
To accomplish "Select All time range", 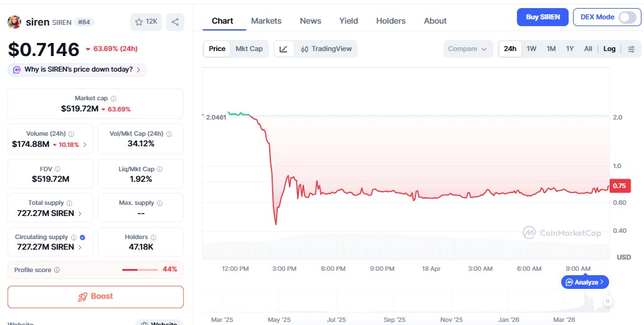I will tap(588, 49).
